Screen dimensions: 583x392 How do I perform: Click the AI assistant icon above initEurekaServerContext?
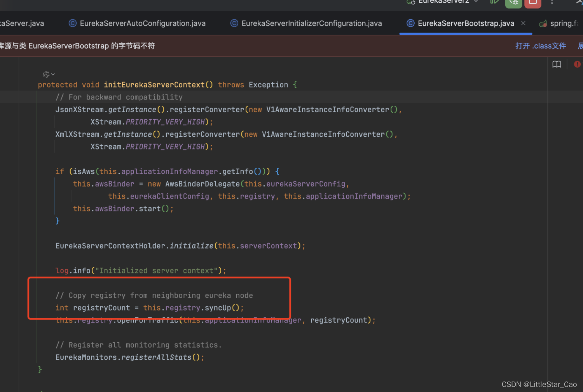46,74
